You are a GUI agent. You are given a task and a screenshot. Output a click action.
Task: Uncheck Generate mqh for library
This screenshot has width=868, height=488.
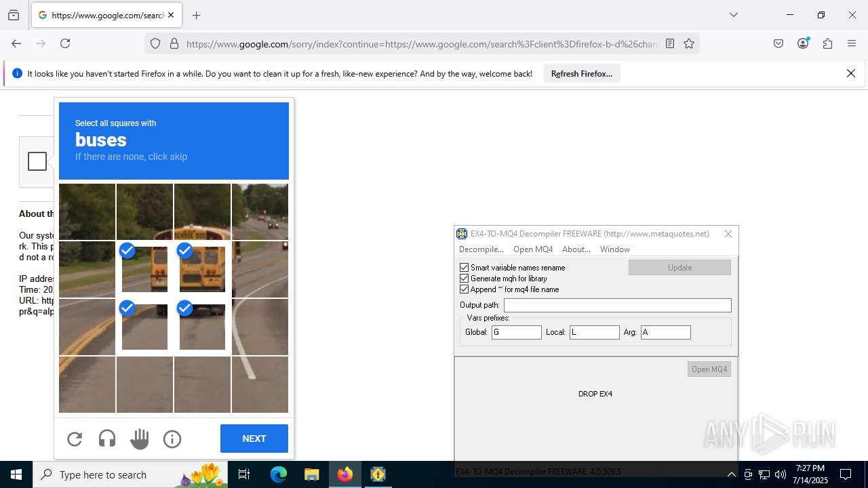coord(465,279)
